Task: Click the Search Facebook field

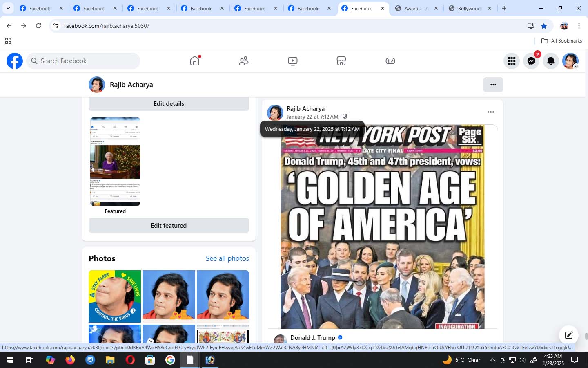Action: [84, 61]
